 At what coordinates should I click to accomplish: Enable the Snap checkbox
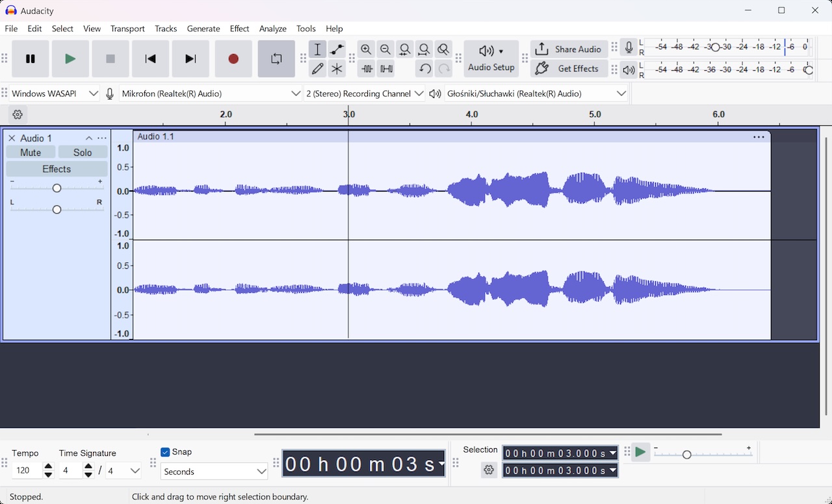point(166,452)
